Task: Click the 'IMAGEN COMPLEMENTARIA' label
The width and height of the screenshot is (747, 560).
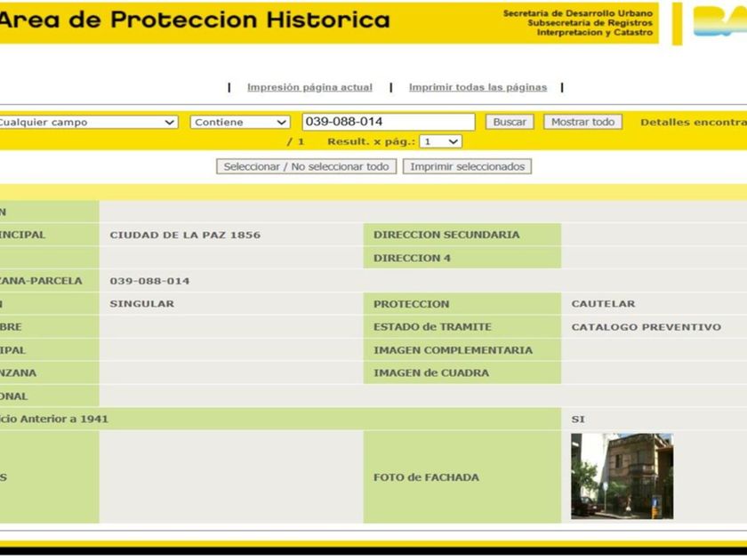Action: 453,350
